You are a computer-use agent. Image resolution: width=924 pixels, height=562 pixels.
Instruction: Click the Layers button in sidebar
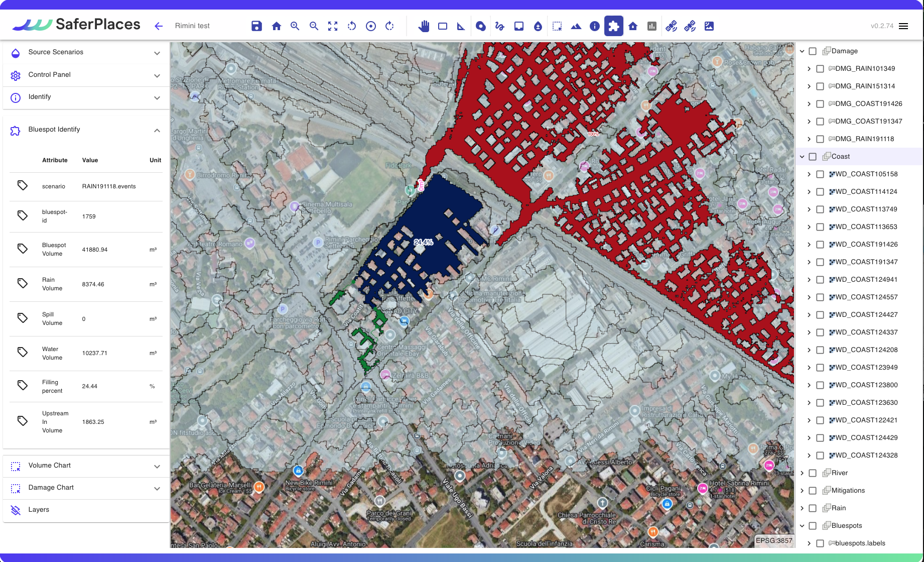click(38, 510)
